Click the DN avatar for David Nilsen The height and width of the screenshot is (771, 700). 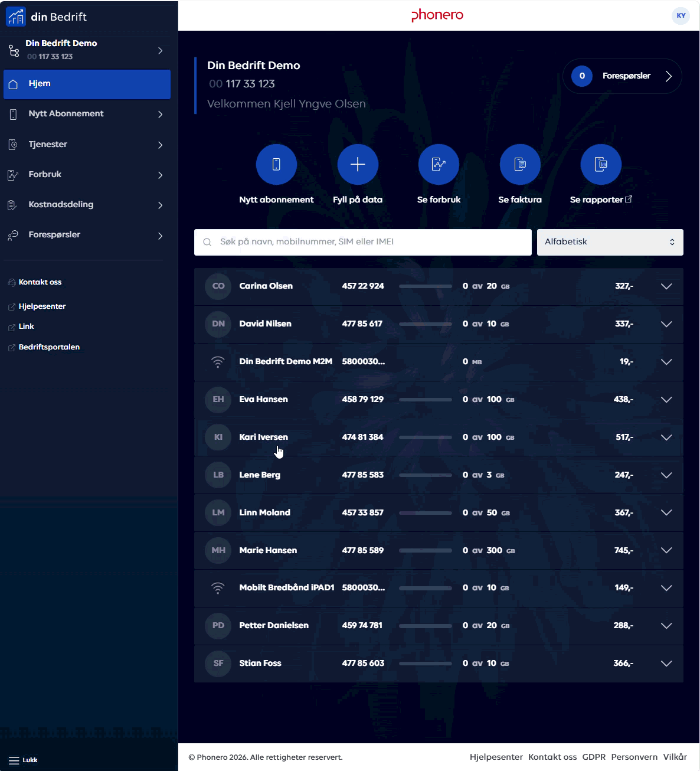218,324
